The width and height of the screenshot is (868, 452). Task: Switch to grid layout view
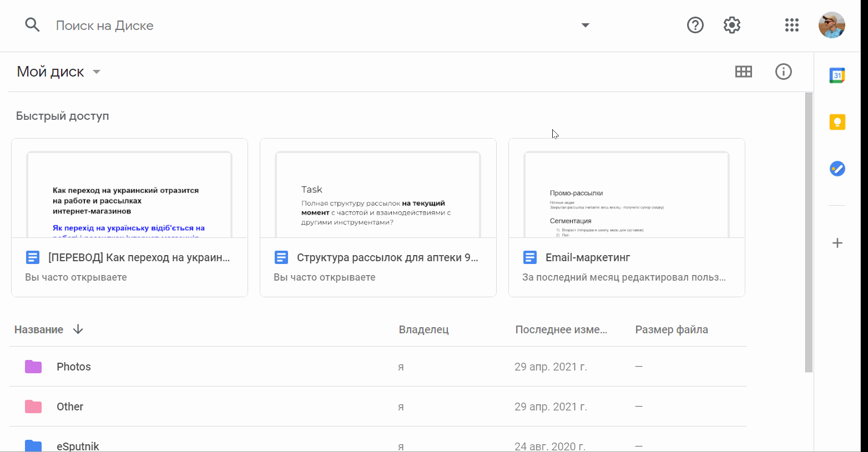click(x=743, y=72)
